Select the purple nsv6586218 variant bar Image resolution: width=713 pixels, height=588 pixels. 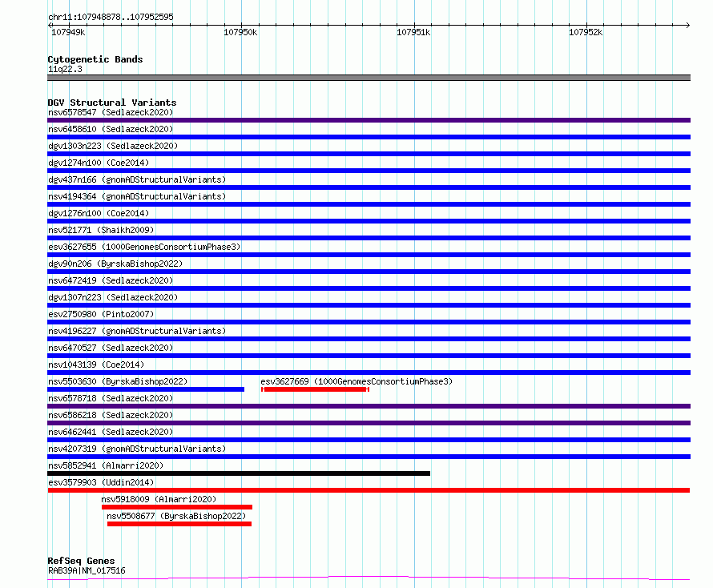(x=369, y=423)
